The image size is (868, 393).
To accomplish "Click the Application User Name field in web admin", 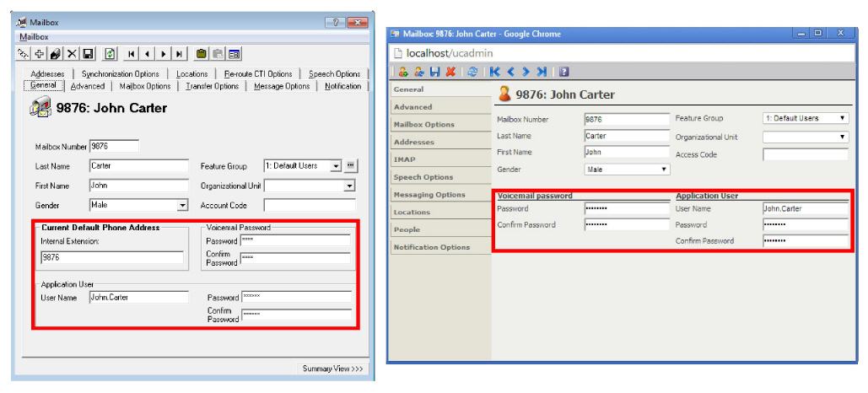I will pos(804,208).
